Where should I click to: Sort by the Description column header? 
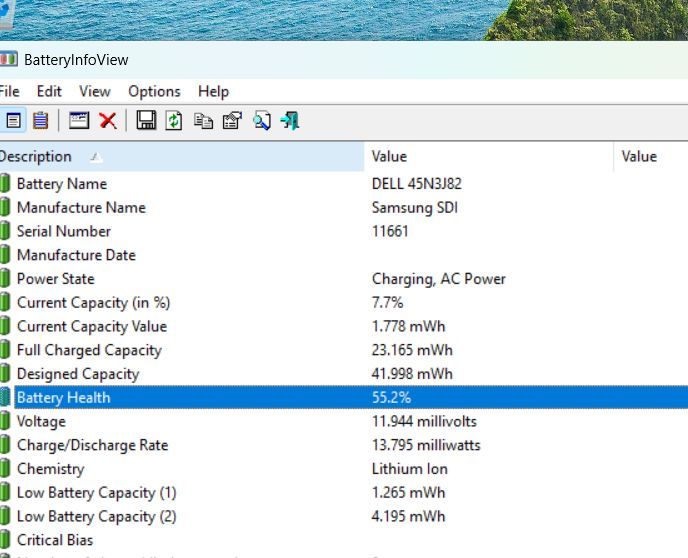pyautogui.click(x=36, y=156)
